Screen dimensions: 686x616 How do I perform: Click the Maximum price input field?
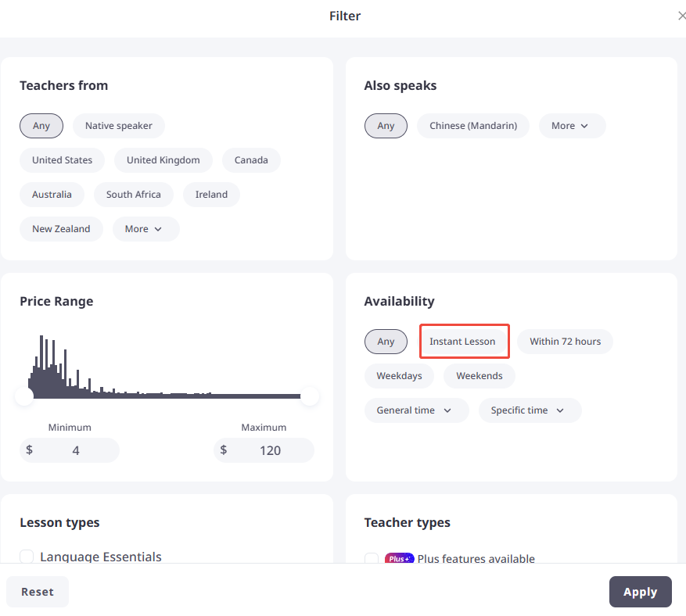coord(270,450)
